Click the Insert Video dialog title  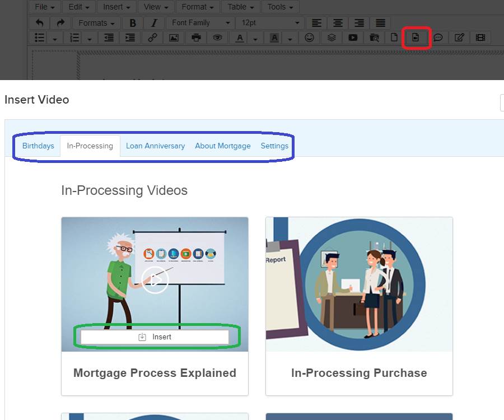coord(36,100)
